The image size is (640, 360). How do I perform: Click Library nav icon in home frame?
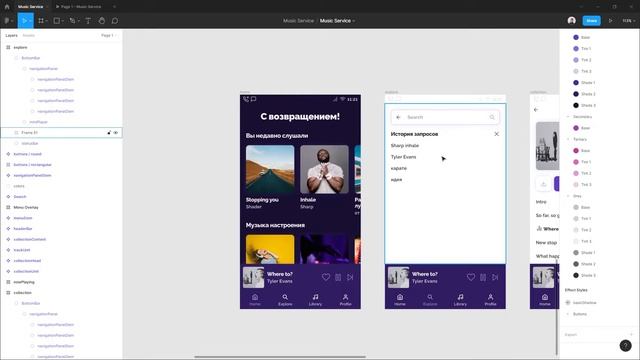(x=315, y=297)
